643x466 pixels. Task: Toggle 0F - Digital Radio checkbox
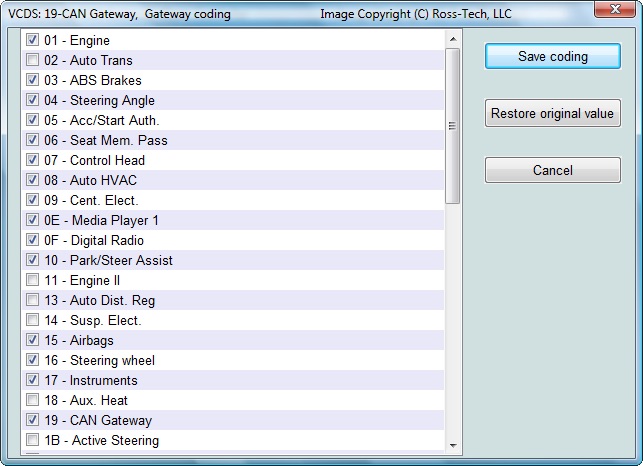tap(32, 240)
